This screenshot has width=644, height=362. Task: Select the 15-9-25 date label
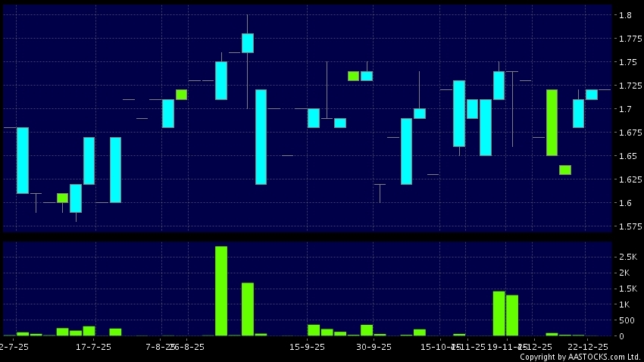tap(308, 347)
